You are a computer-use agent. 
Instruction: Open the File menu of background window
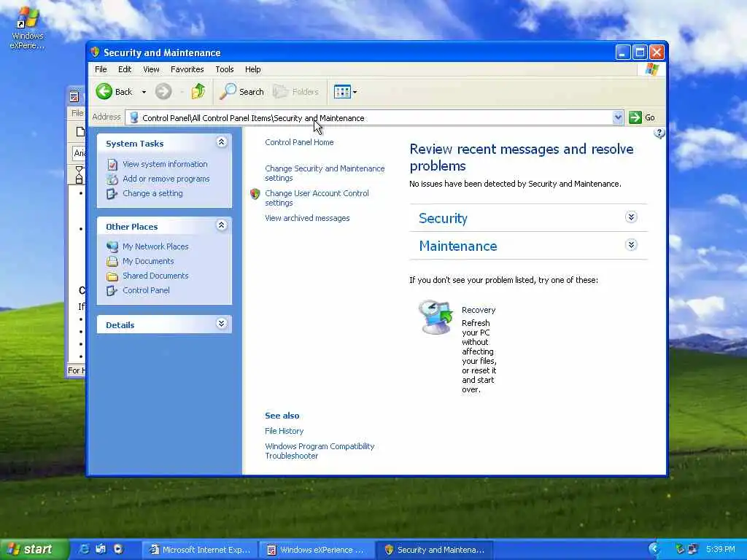tap(77, 113)
